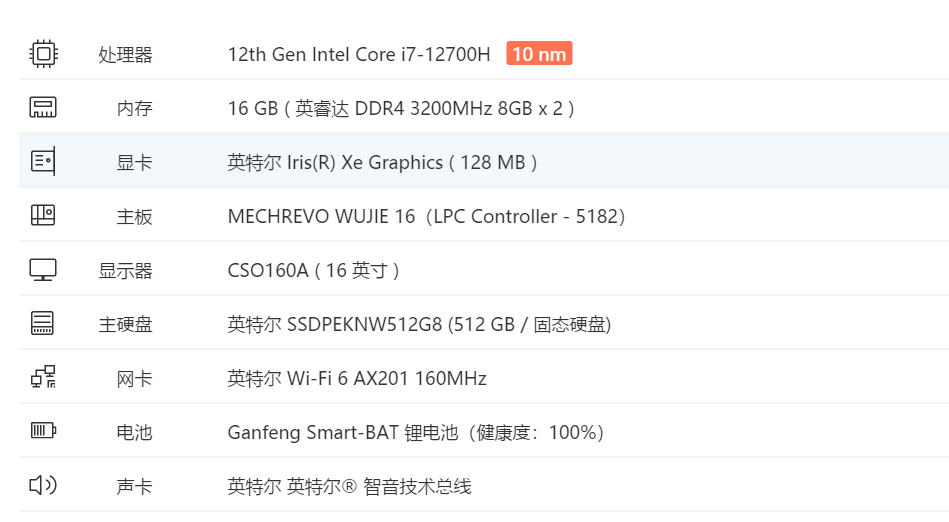Click the CSO160A display model text
The height and width of the screenshot is (522, 949).
pos(314,270)
